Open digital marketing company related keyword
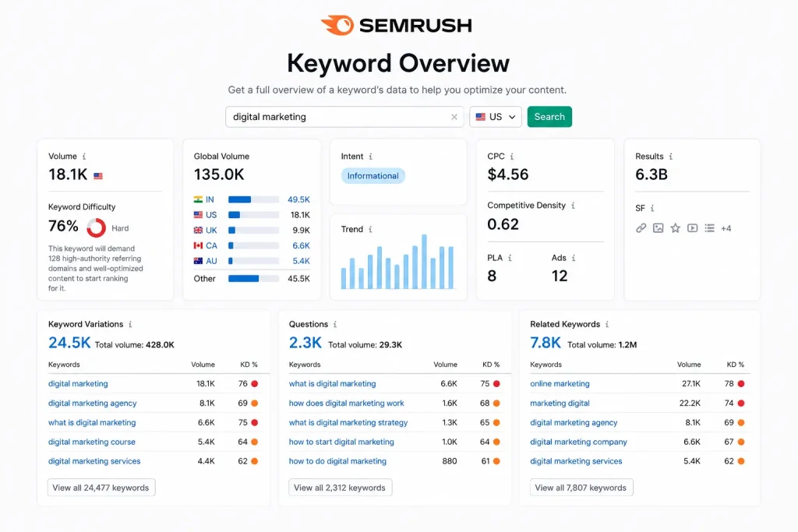The width and height of the screenshot is (798, 532). click(578, 442)
